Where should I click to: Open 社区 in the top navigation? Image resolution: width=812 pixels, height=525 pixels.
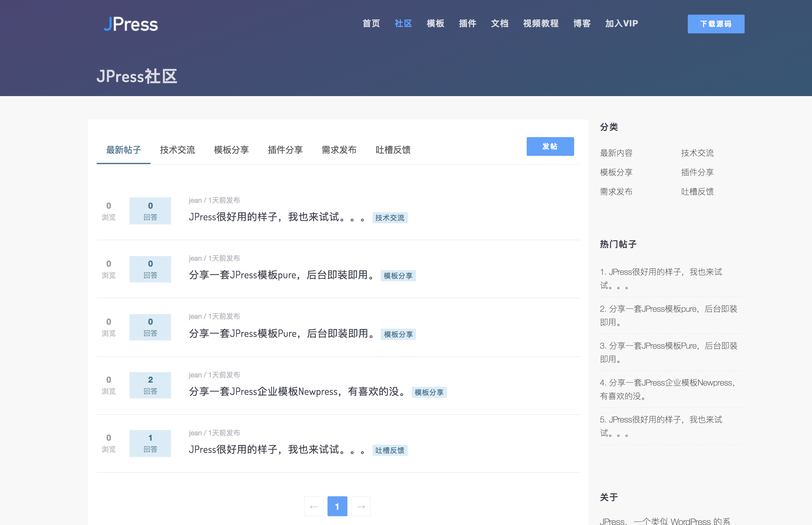[x=403, y=23]
